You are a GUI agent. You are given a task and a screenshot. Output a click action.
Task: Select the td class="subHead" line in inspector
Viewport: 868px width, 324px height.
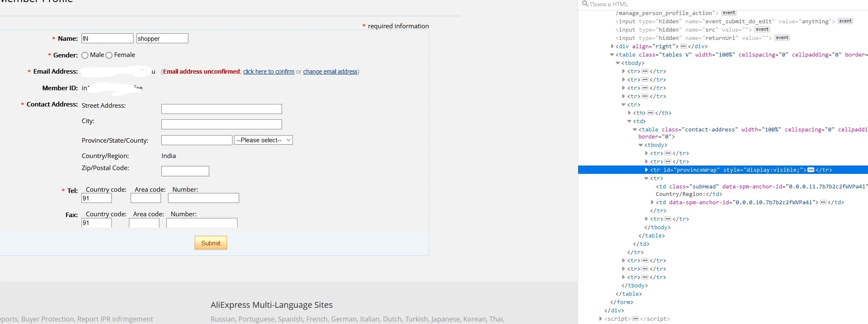point(761,186)
